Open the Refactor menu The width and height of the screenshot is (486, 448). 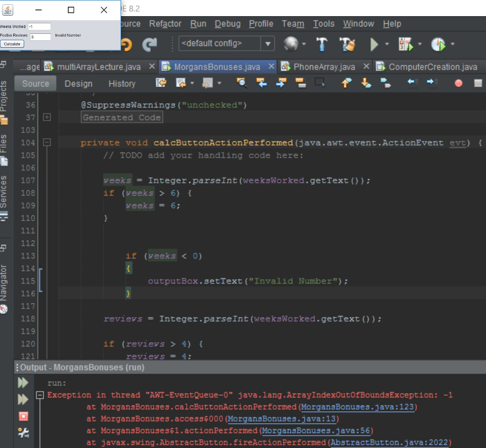click(165, 24)
